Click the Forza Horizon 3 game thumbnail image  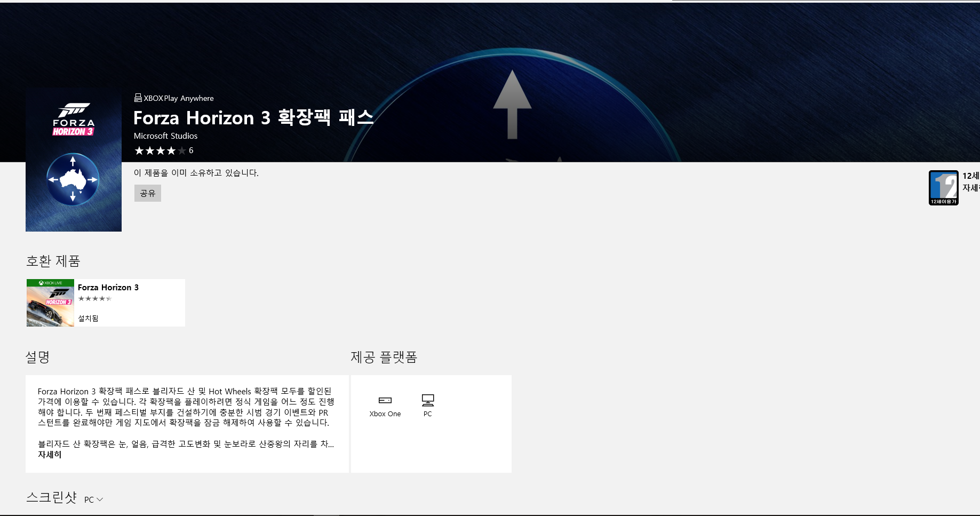pyautogui.click(x=50, y=303)
